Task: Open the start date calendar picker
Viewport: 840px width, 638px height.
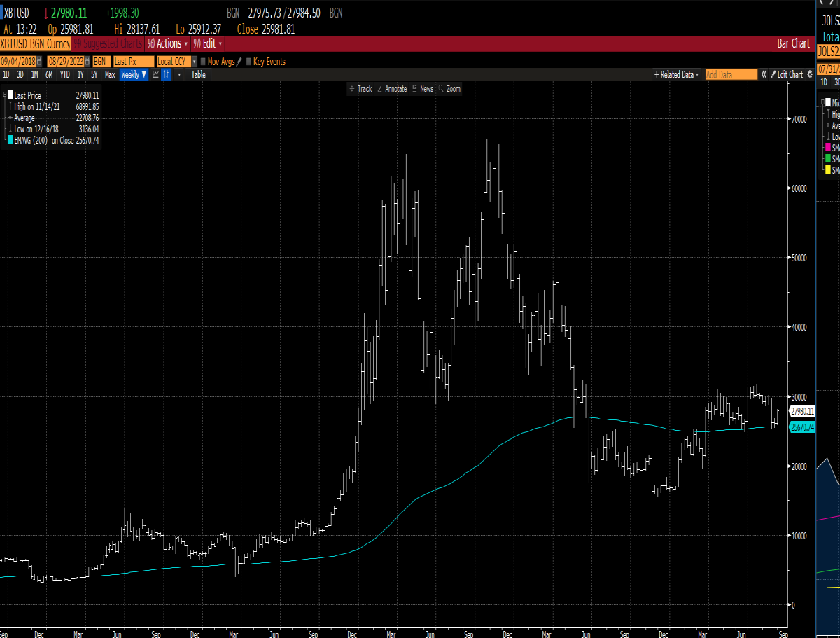Action: coord(38,62)
